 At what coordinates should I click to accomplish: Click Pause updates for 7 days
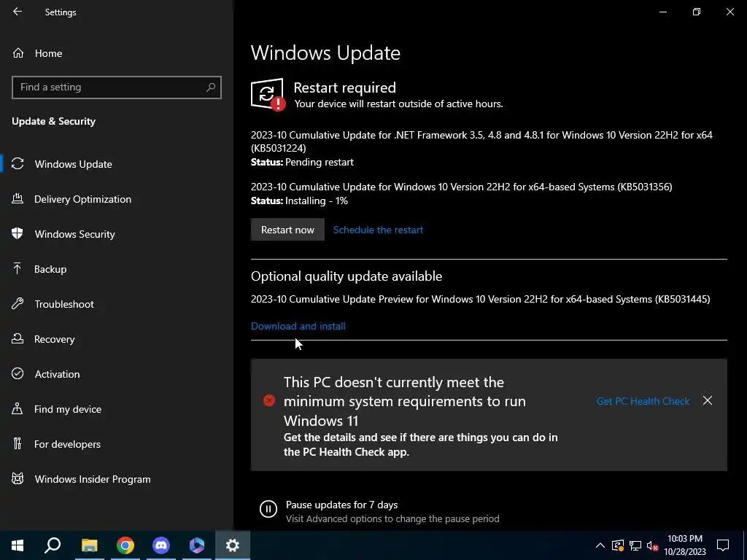(x=341, y=505)
